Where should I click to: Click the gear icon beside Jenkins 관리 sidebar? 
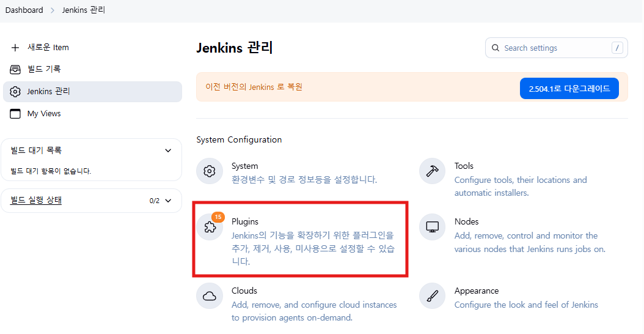(x=15, y=92)
